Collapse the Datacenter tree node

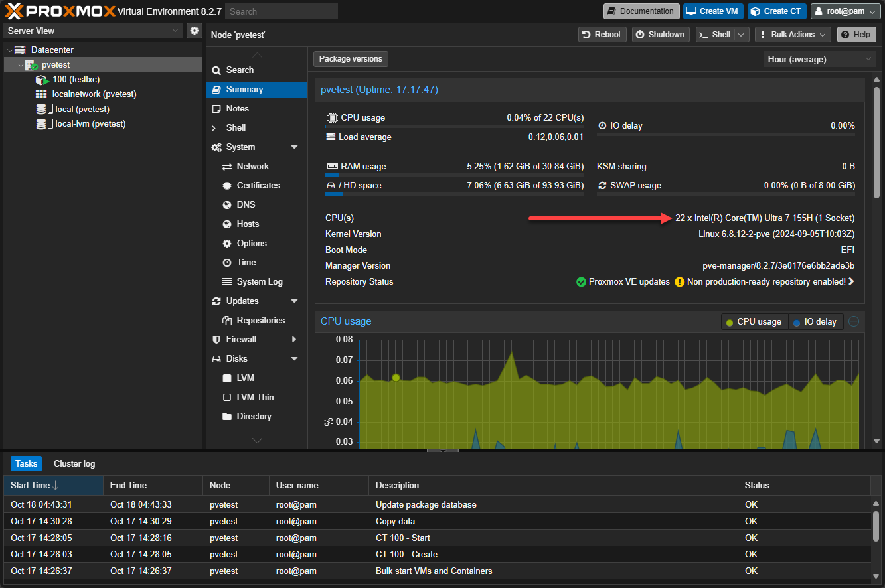point(10,50)
